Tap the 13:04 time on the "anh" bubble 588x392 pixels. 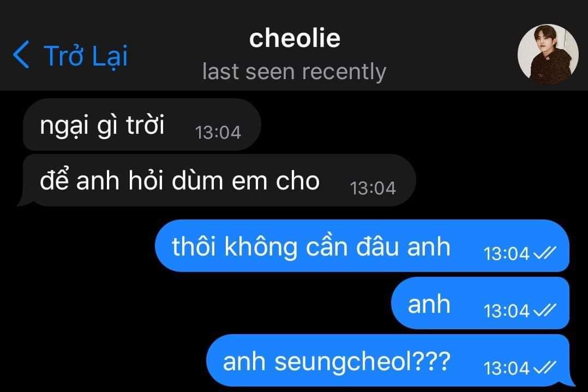(x=506, y=311)
